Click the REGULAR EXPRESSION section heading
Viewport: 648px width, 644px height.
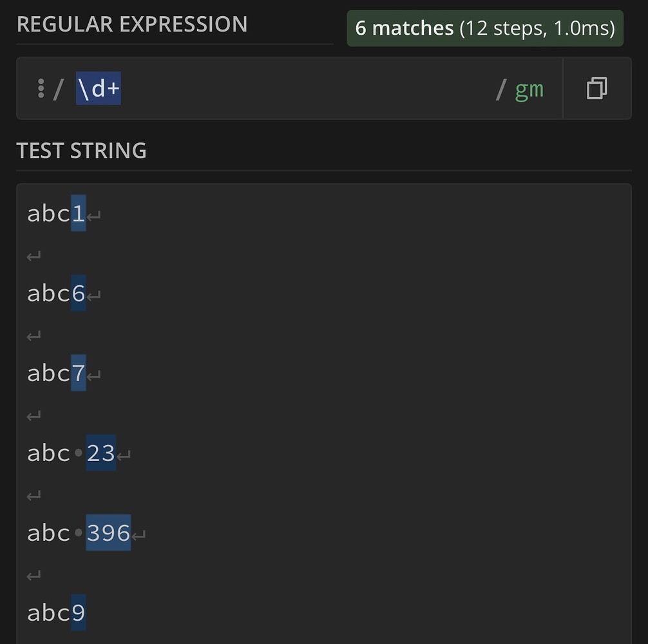[x=132, y=24]
